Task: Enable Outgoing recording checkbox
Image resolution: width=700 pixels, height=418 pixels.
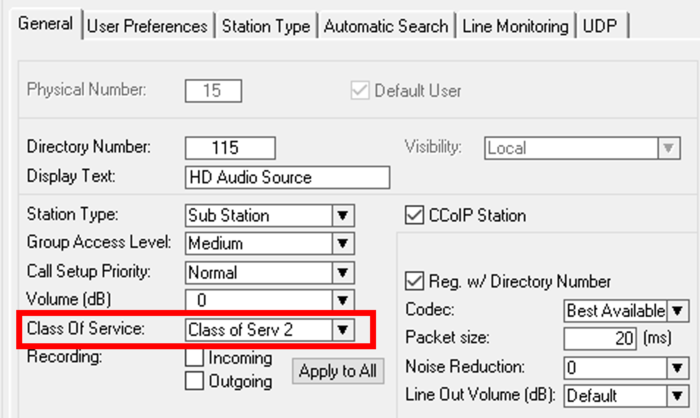Action: coord(194,381)
